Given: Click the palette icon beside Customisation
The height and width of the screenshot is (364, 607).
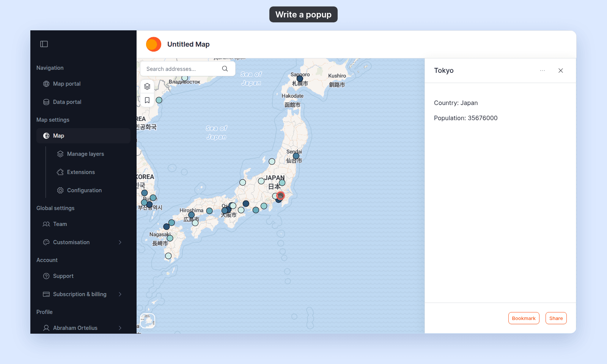Looking at the screenshot, I should tap(46, 242).
